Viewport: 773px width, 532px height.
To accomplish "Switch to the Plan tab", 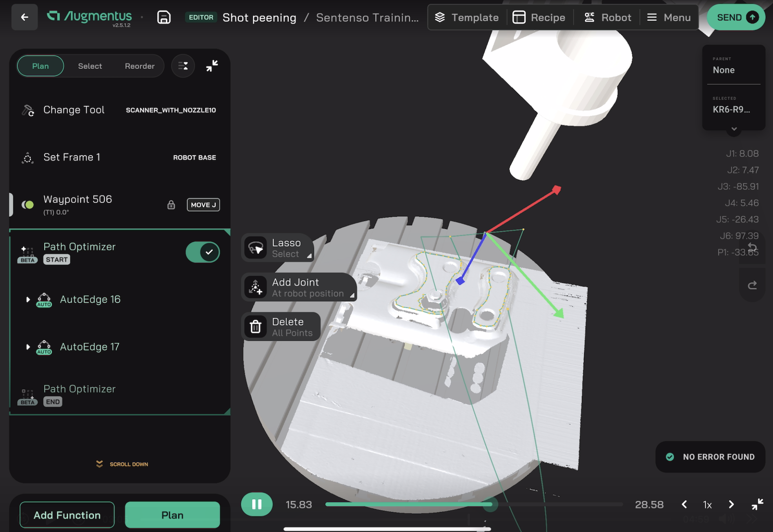I will click(x=40, y=66).
